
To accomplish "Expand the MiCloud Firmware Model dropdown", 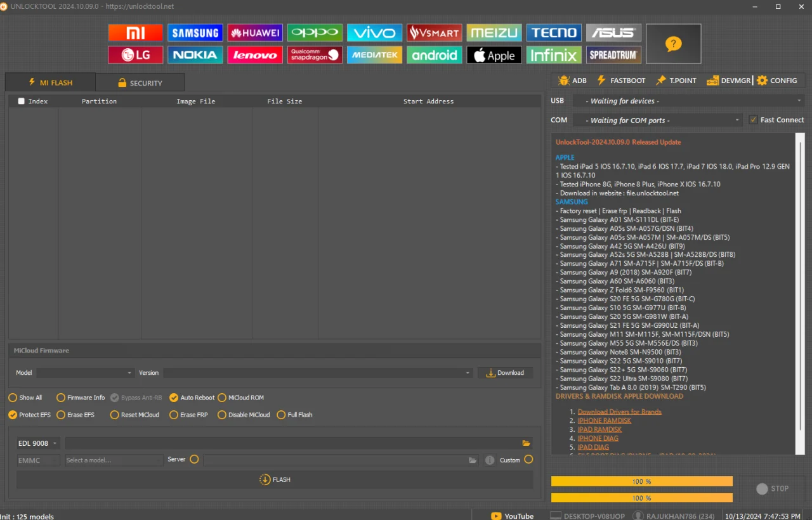I will click(x=85, y=373).
